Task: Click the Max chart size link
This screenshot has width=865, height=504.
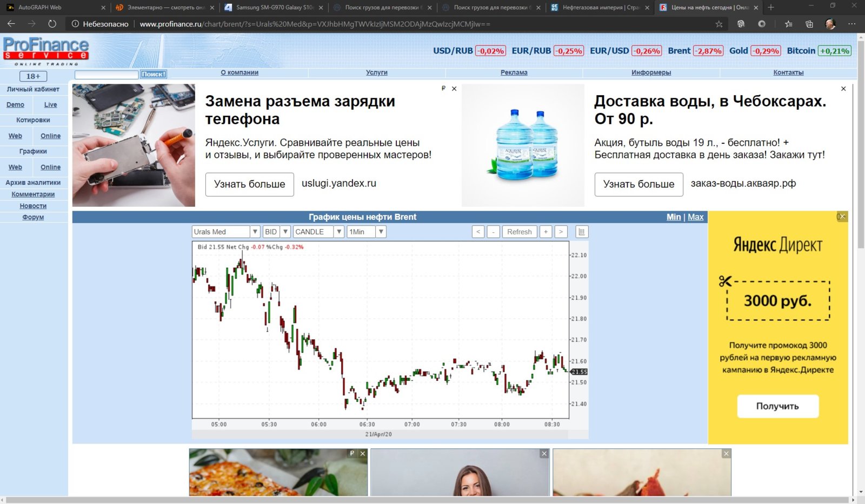Action: pyautogui.click(x=695, y=217)
